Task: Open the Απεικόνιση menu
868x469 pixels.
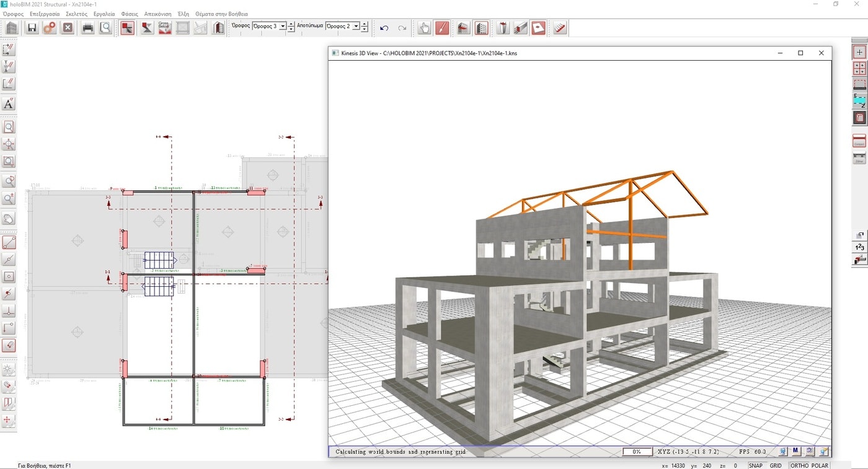Action: [157, 14]
